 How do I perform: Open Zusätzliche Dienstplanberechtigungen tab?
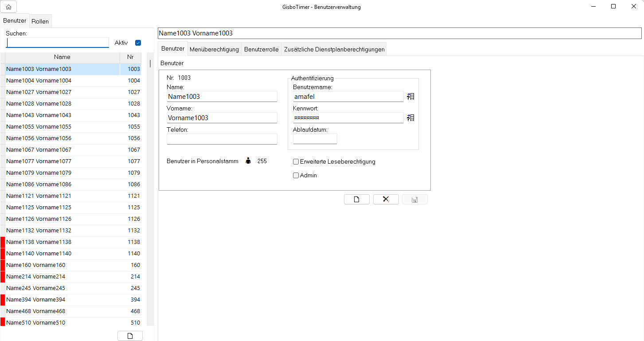point(334,49)
